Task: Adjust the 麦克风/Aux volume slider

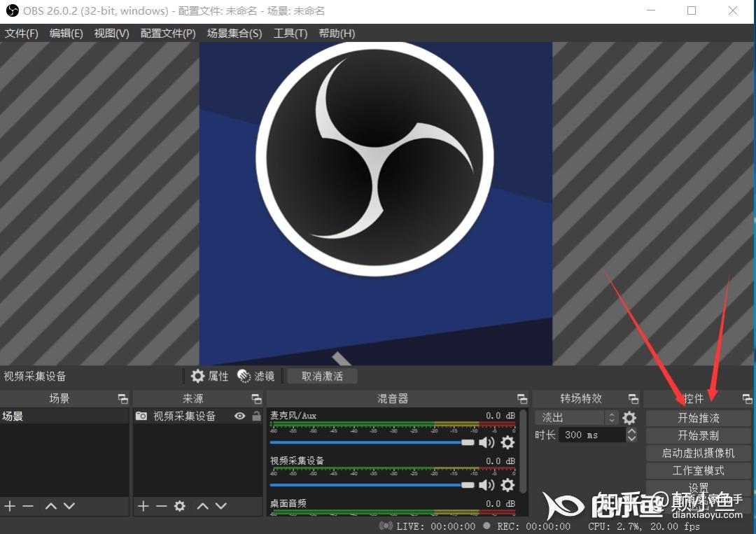Action: [372, 442]
